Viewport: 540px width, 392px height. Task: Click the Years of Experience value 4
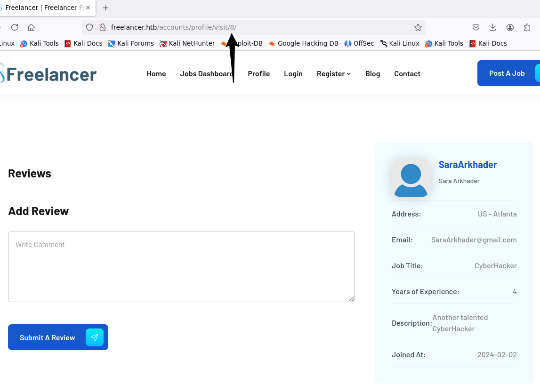515,291
